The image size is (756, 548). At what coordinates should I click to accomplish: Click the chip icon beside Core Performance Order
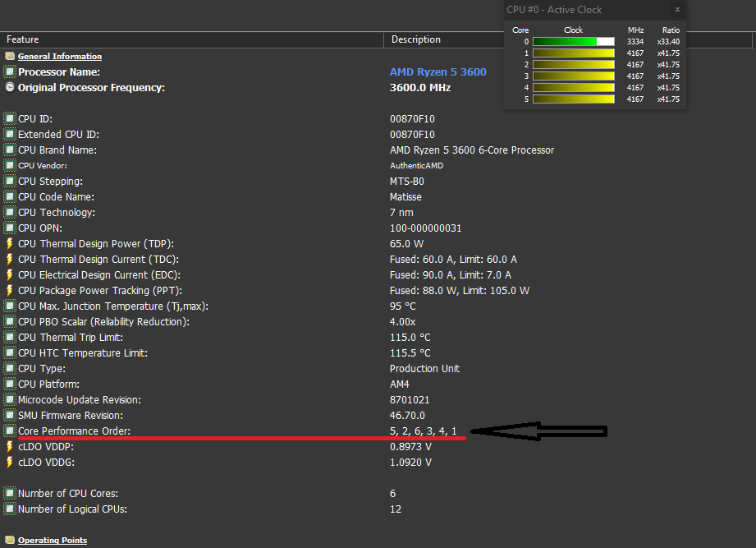[x=10, y=431]
